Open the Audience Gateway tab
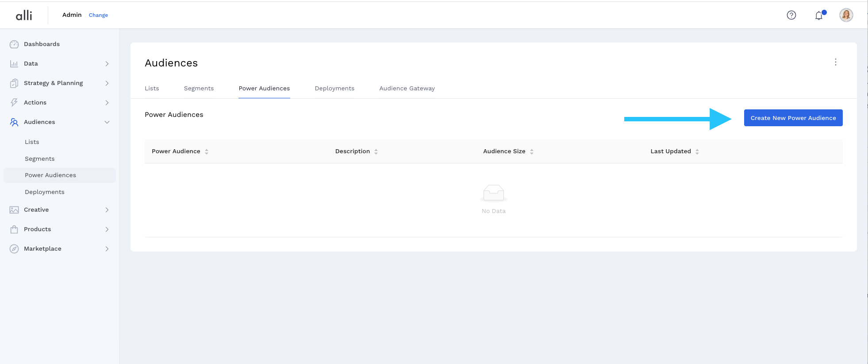The image size is (868, 364). coord(407,89)
